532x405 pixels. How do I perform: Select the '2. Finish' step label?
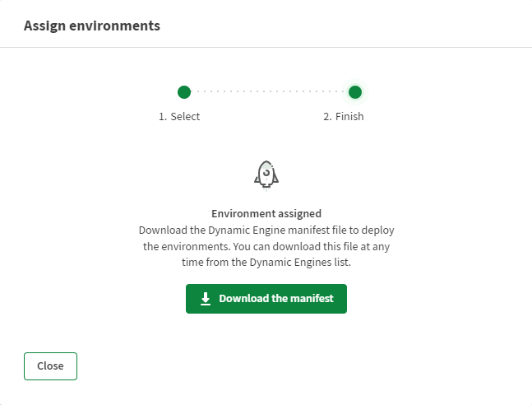point(344,116)
